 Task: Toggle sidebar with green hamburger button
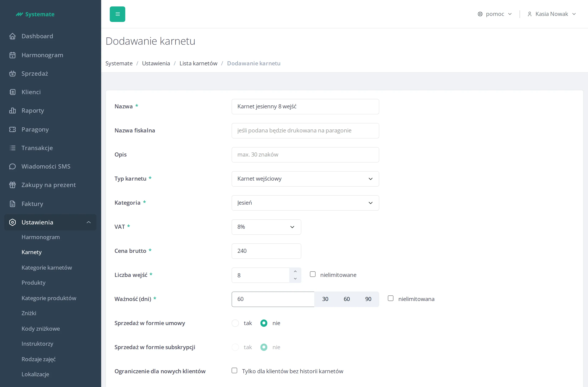point(117,14)
